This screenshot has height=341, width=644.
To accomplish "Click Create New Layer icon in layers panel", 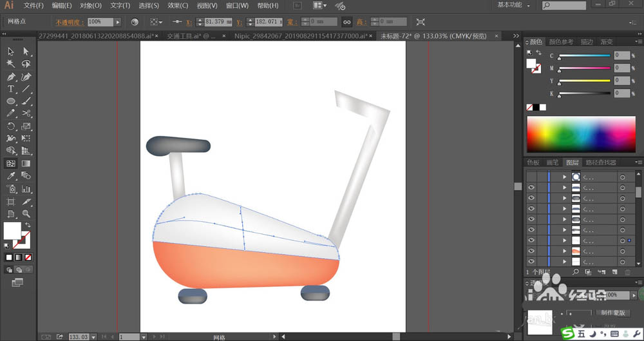I will (614, 272).
